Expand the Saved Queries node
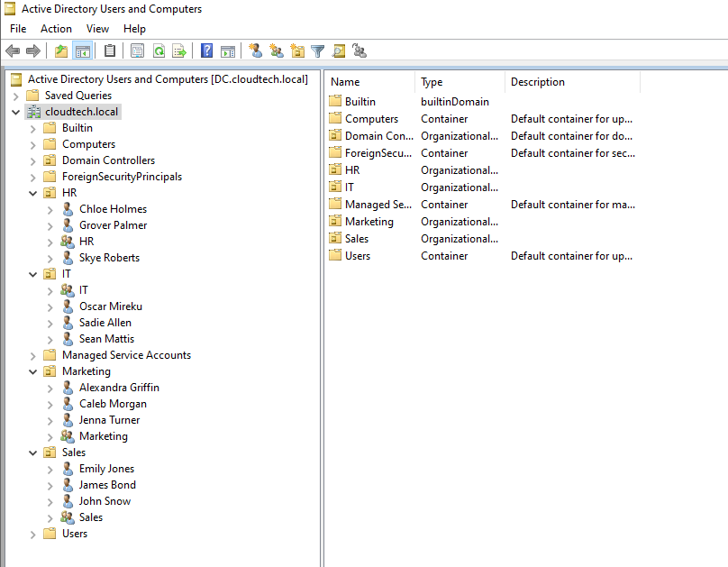This screenshot has width=728, height=567. (x=16, y=96)
